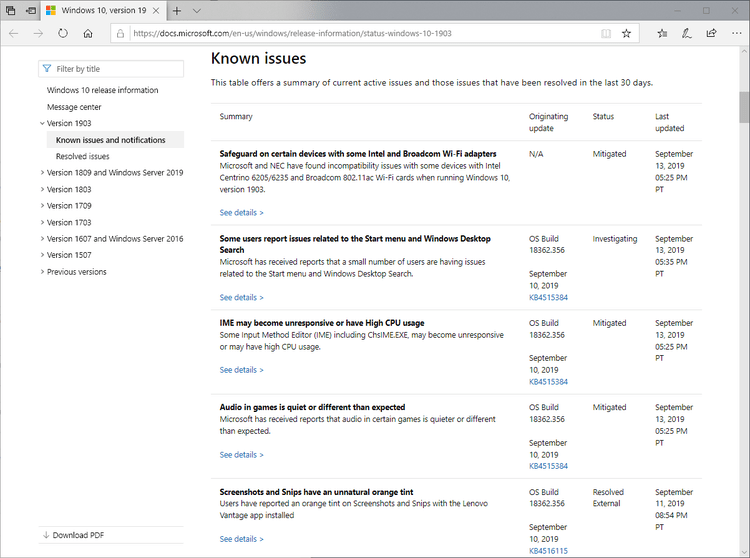The height and width of the screenshot is (558, 750).
Task: Click the Last updated column header
Action: [x=670, y=122]
